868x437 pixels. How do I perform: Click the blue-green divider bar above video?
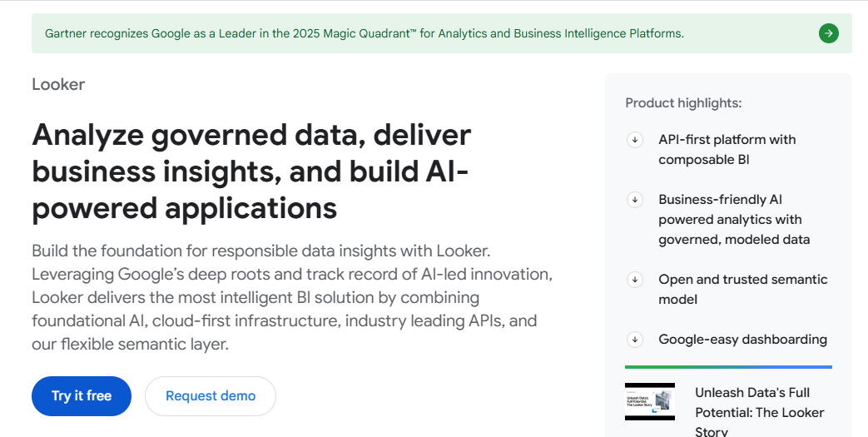click(x=728, y=367)
